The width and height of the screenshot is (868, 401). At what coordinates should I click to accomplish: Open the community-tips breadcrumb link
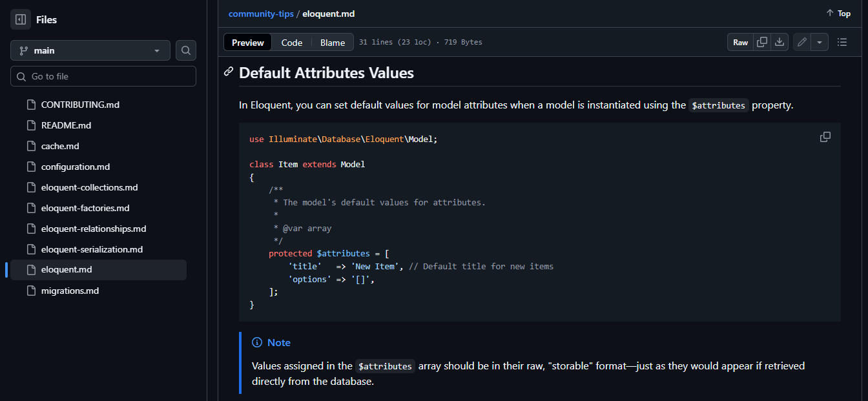click(261, 14)
